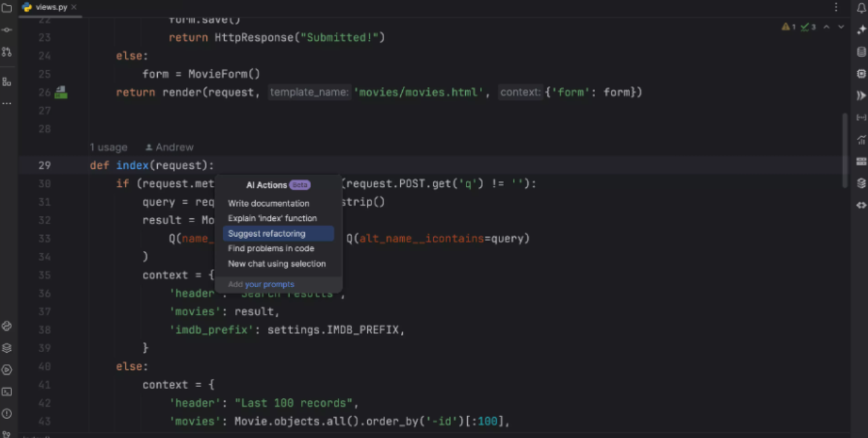
Task: Open the Notifications bell
Action: 861,8
